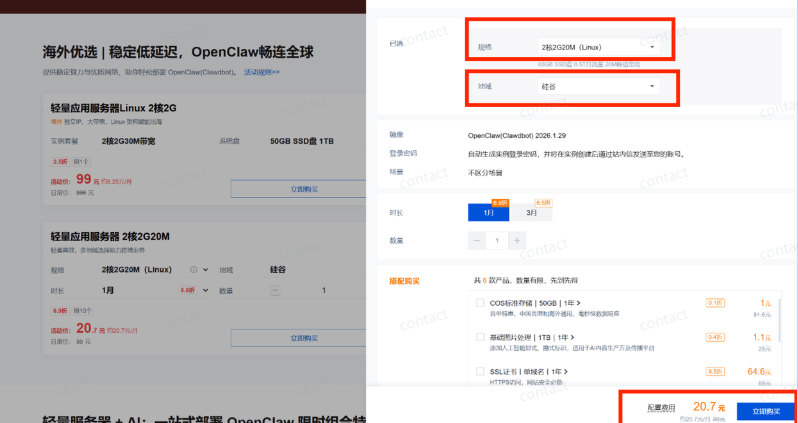Click the minus button on the 2核2G20M card

[275, 291]
